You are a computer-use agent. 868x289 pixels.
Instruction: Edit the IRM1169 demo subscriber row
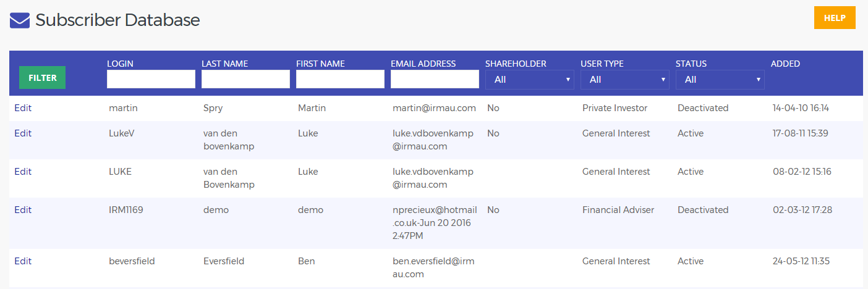(23, 210)
